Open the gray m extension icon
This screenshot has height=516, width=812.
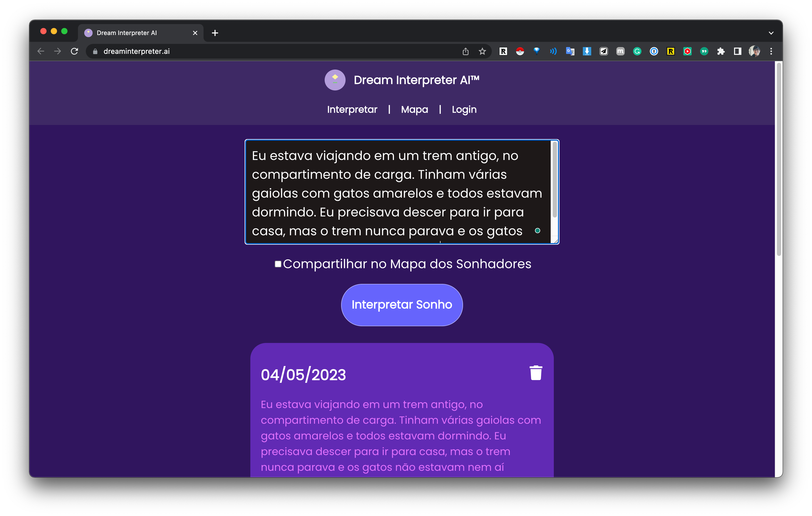point(621,51)
